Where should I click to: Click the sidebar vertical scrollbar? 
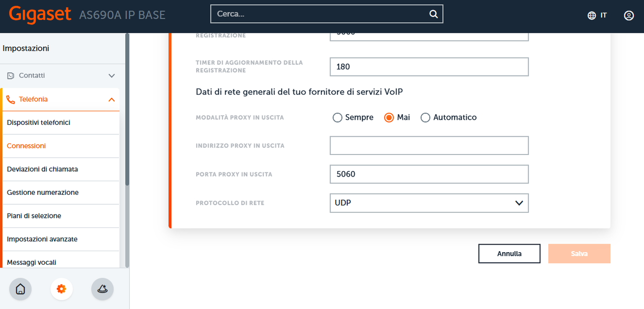pyautogui.click(x=127, y=109)
